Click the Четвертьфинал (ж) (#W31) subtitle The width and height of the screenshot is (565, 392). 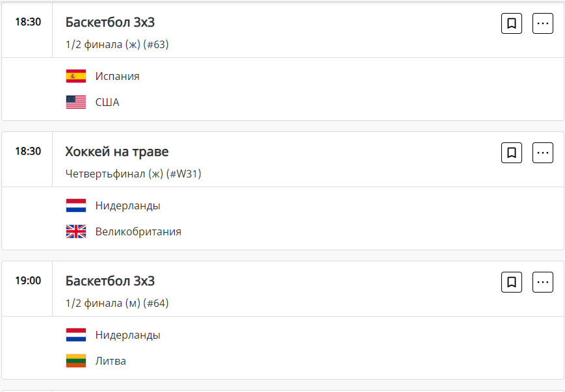pyautogui.click(x=133, y=174)
